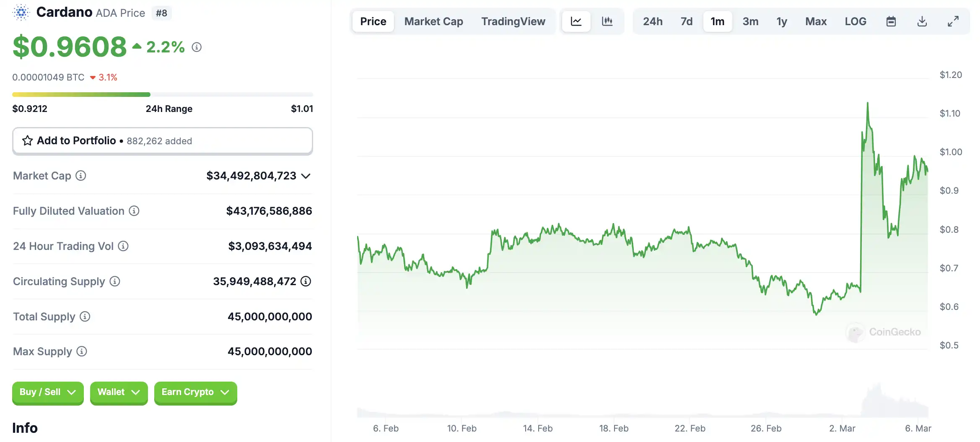Select the Max timeframe
Screen dimensions: 980x442
(816, 21)
